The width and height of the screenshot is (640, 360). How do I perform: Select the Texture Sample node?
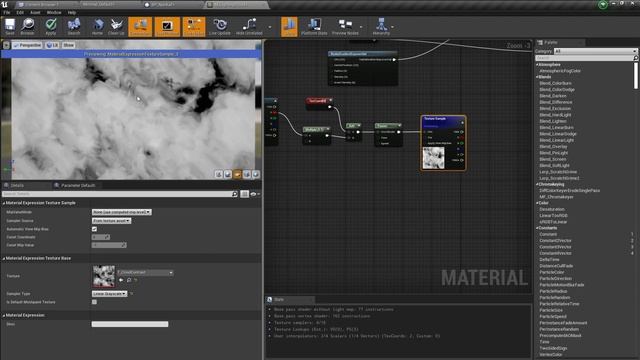point(443,143)
